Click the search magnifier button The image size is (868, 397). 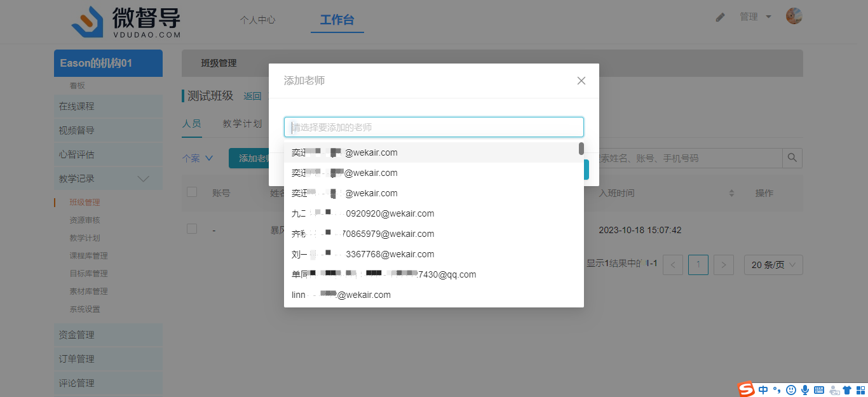coord(792,158)
